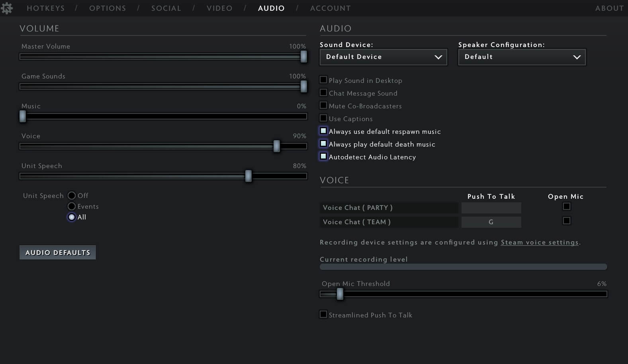This screenshot has width=628, height=364.
Task: Enable Streamlined Push To Talk
Action: [323, 314]
